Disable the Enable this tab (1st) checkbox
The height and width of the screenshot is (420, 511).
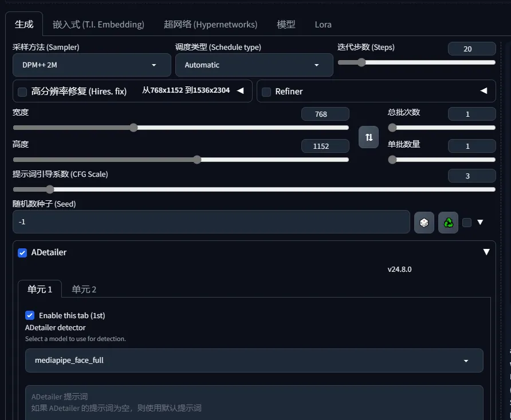point(30,315)
